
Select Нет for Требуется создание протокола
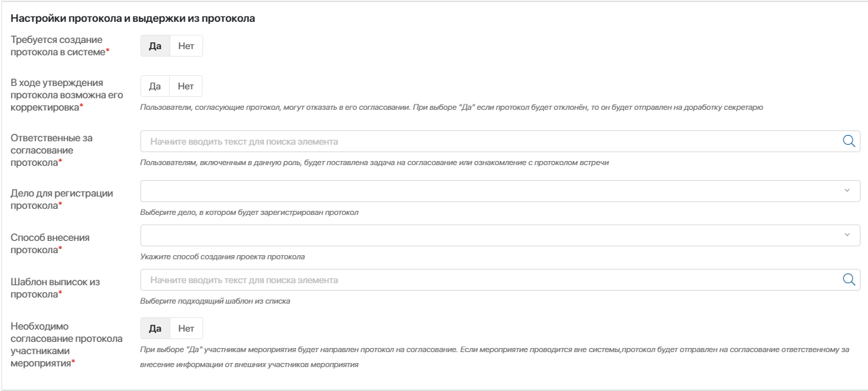point(186,46)
